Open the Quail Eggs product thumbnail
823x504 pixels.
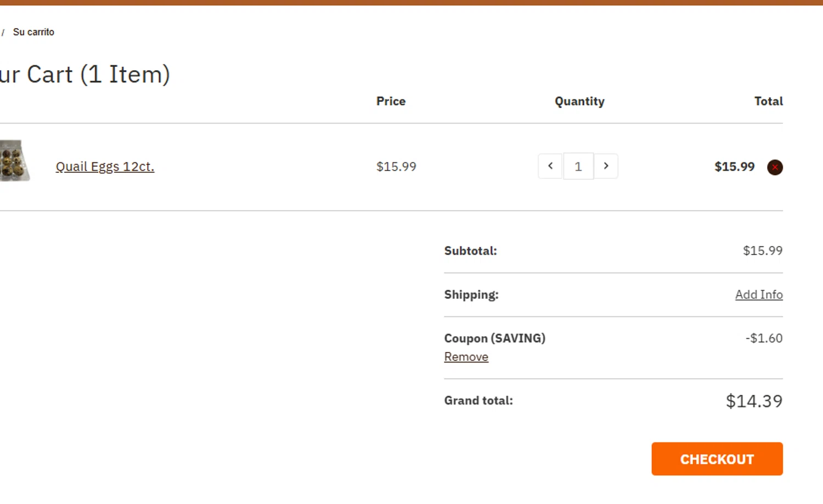pyautogui.click(x=15, y=161)
